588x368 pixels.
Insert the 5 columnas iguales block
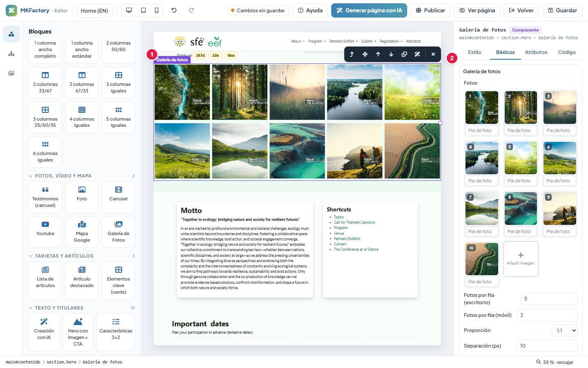click(118, 117)
